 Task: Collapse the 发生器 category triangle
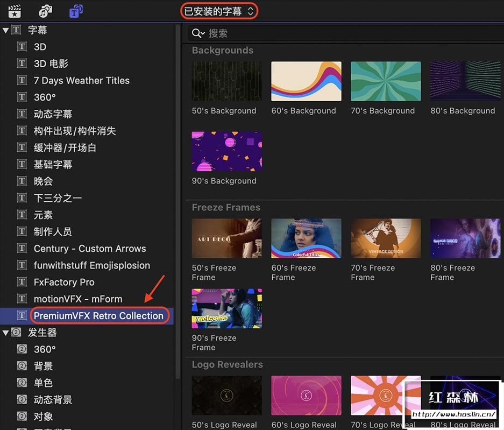5,333
